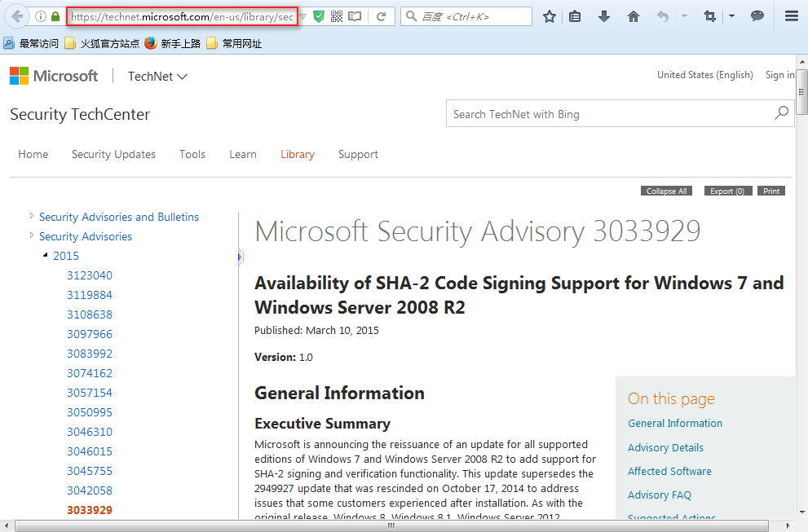Click the search magnifier icon in Baidu box
The height and width of the screenshot is (532, 808).
pyautogui.click(x=411, y=16)
